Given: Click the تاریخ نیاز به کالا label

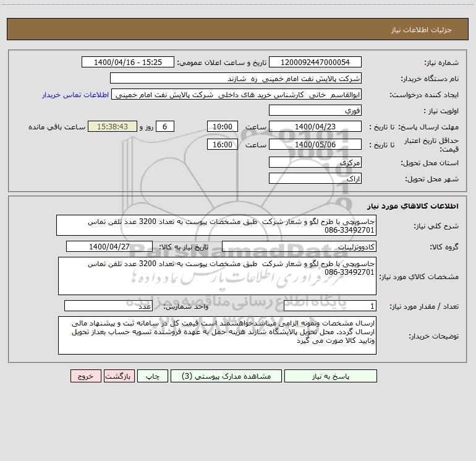Looking at the screenshot, I should [184, 247].
